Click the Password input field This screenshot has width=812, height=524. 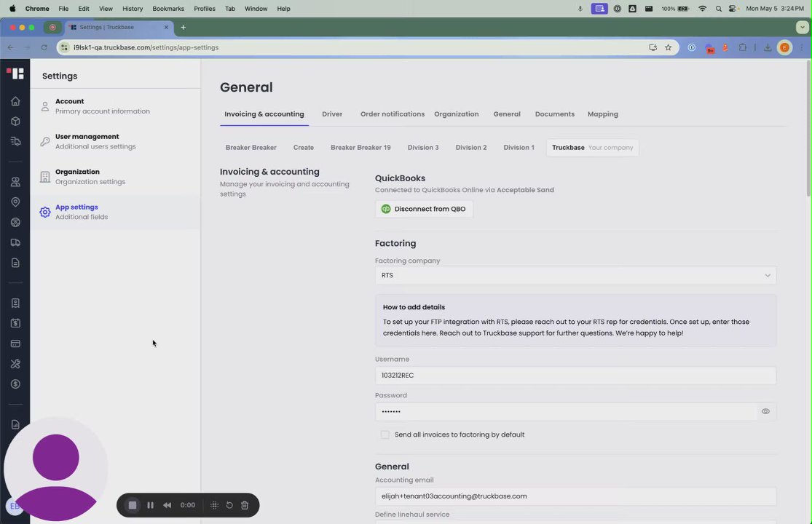click(566, 411)
